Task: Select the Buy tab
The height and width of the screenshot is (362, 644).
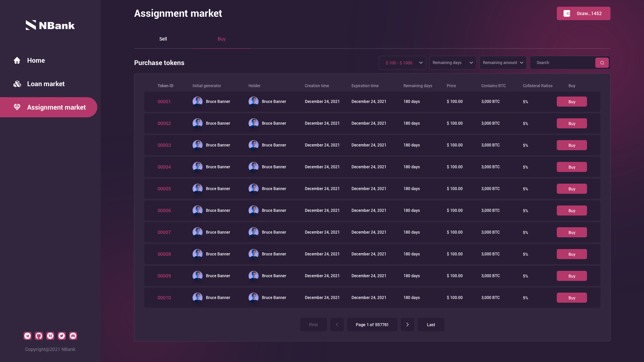Action: coord(221,39)
